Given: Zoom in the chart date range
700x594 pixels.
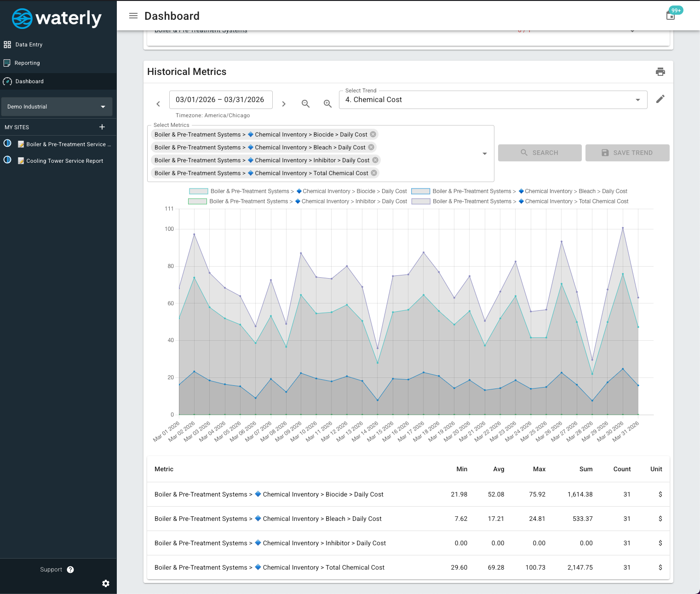Looking at the screenshot, I should pyautogui.click(x=327, y=104).
